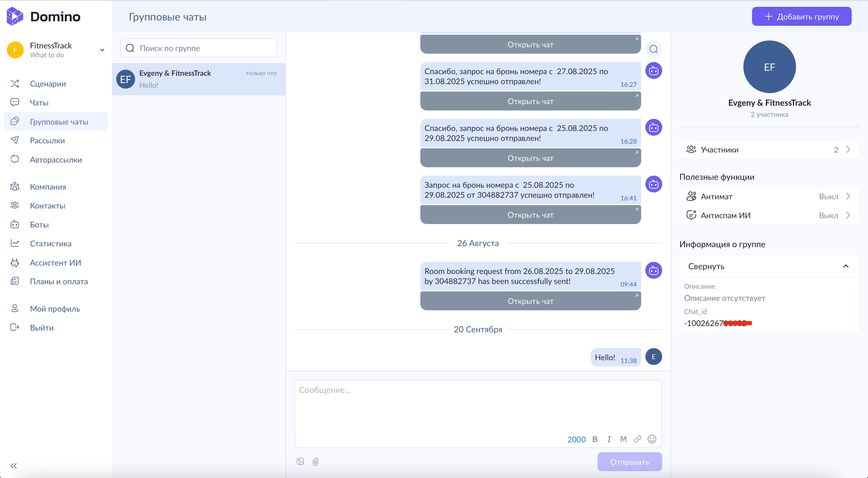868x478 pixels.
Task: Click the Выйти logout icon
Action: pos(14,327)
